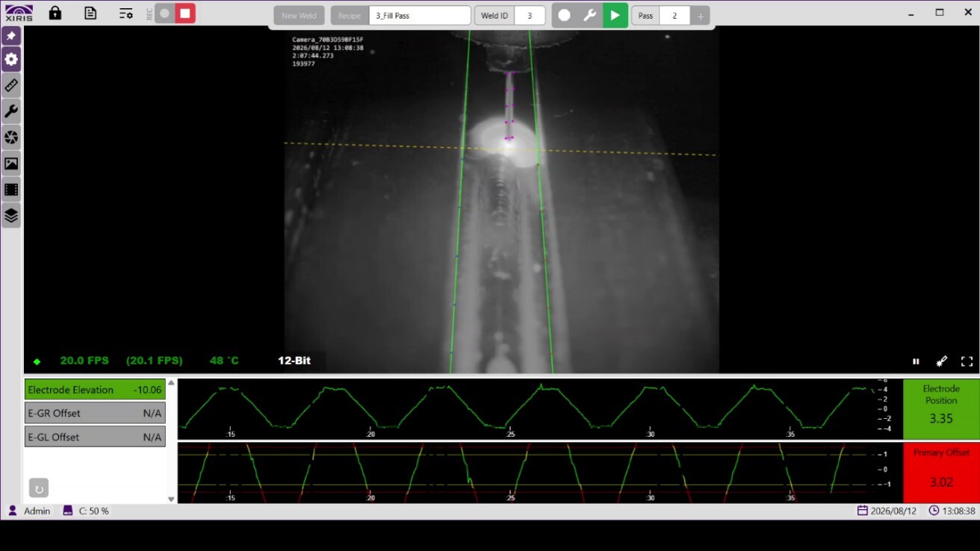Click the refresh button under the measurement list

pos(39,489)
